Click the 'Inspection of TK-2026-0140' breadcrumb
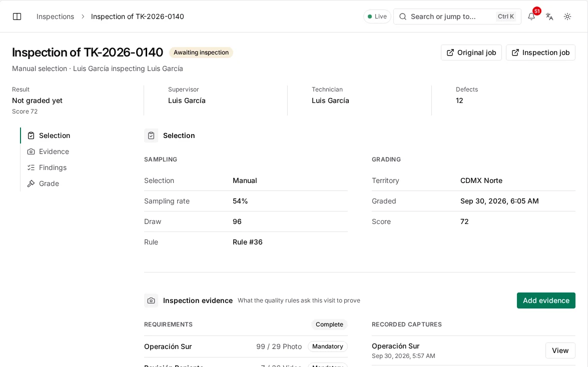The height and width of the screenshot is (367, 588). [137, 16]
